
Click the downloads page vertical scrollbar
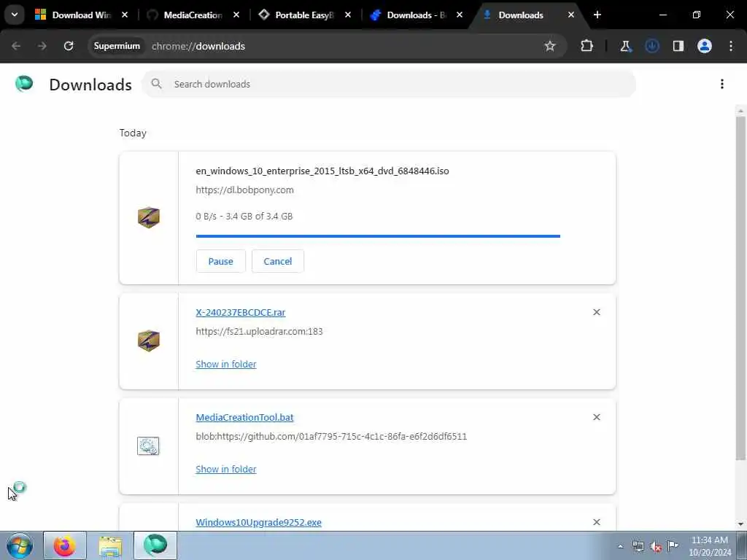(x=740, y=288)
